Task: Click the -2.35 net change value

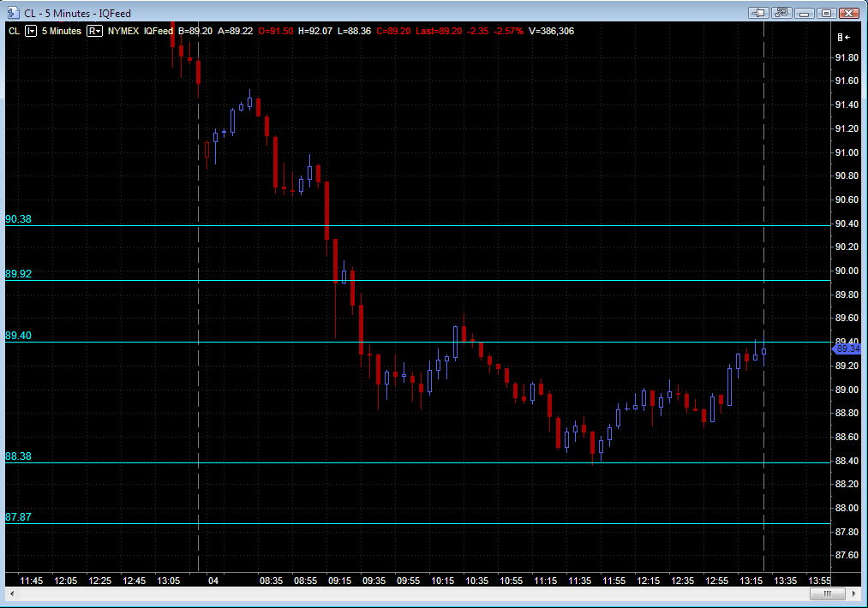Action: click(x=478, y=31)
